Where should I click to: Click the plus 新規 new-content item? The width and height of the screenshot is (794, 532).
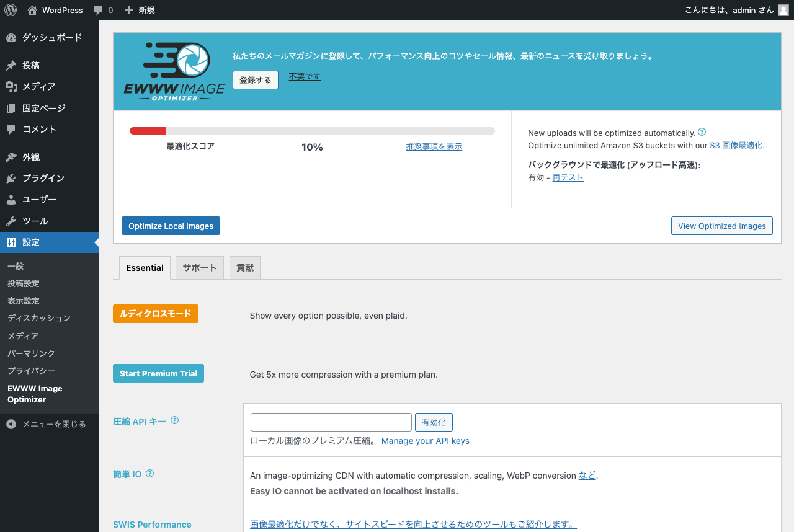click(140, 10)
